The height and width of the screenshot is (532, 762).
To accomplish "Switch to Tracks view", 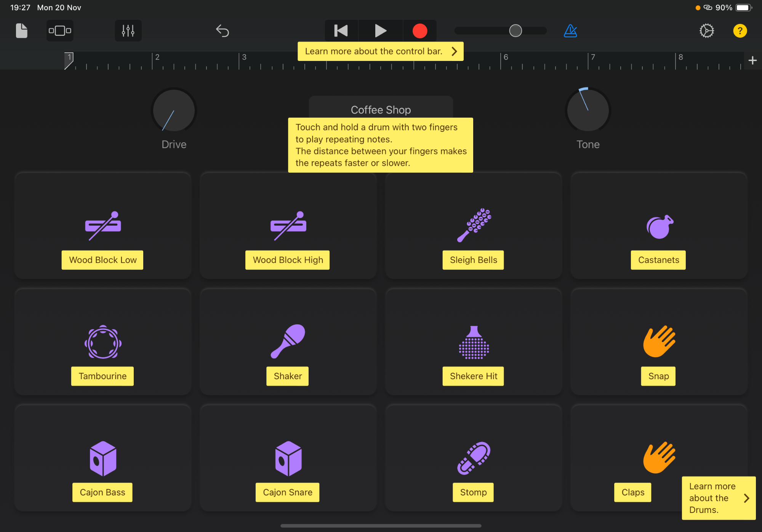I will coord(60,30).
